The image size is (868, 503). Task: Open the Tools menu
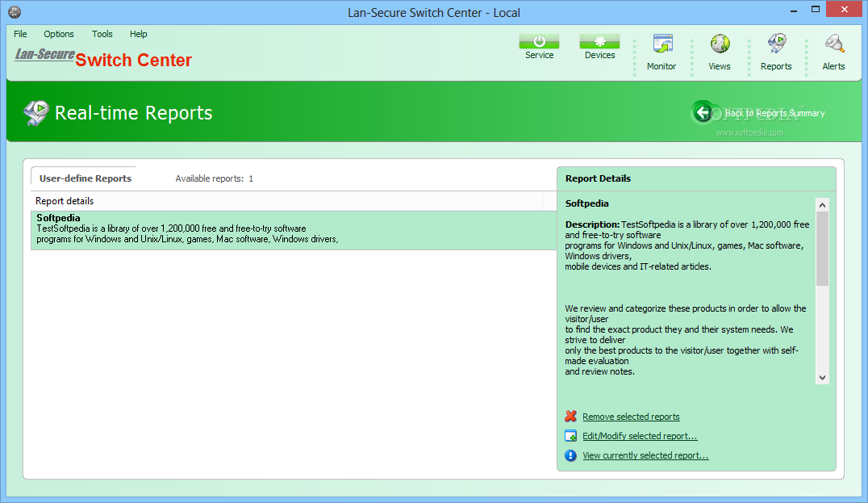pos(102,34)
